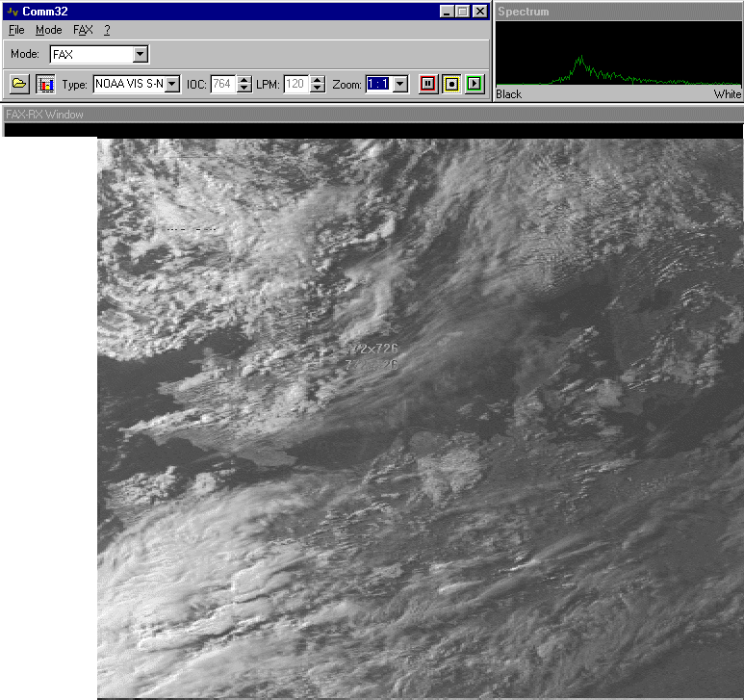This screenshot has height=700, width=744.
Task: Click the open file folder icon
Action: click(18, 85)
